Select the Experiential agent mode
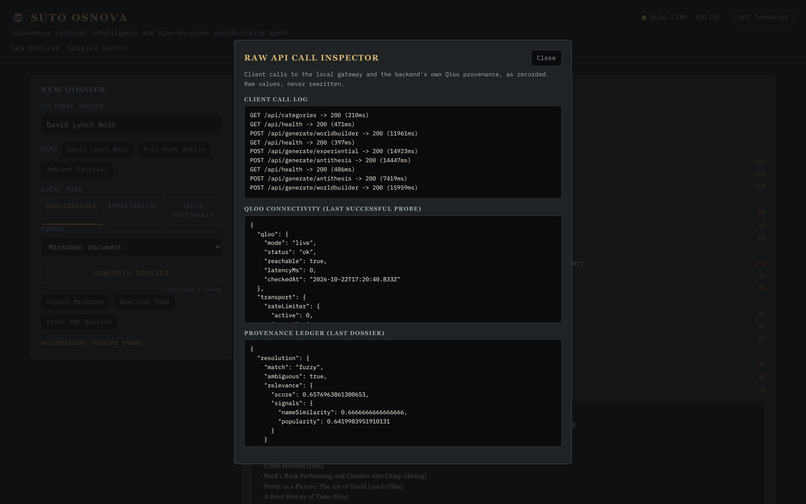 (133, 210)
